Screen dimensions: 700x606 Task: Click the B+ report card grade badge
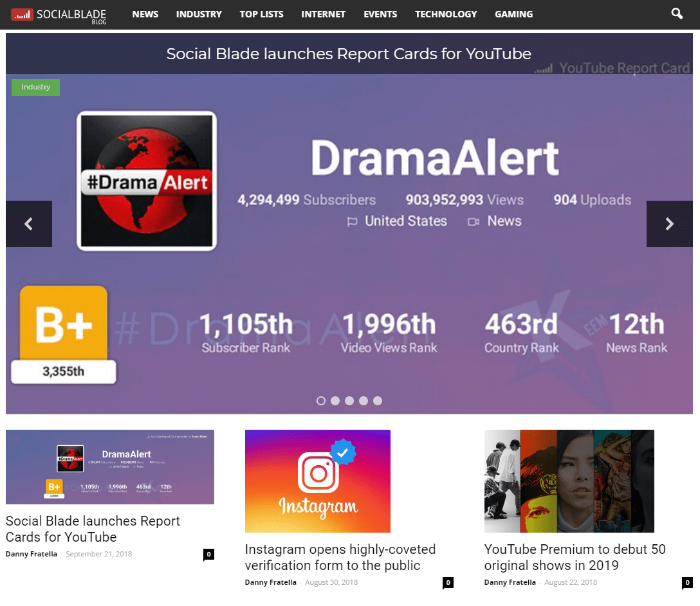[62, 326]
